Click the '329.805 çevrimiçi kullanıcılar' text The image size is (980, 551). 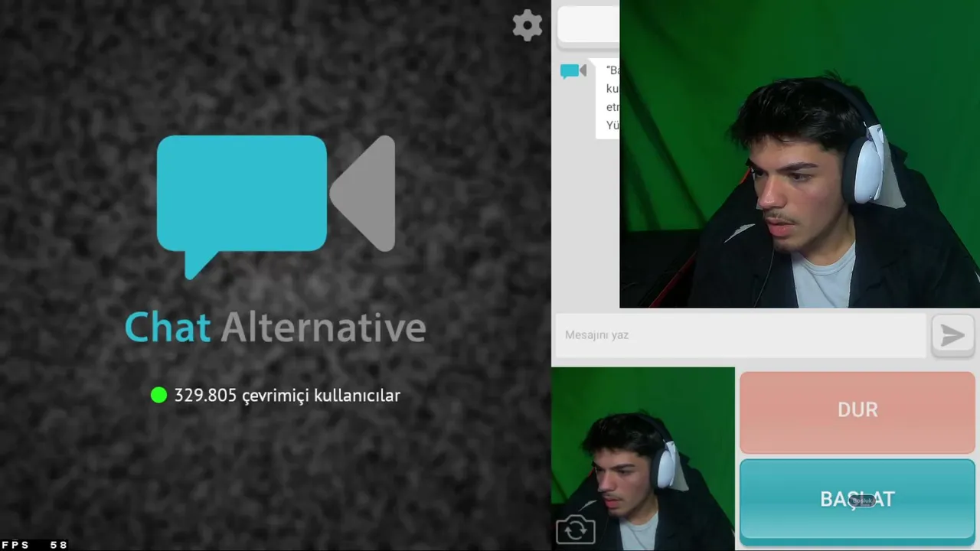pyautogui.click(x=287, y=396)
